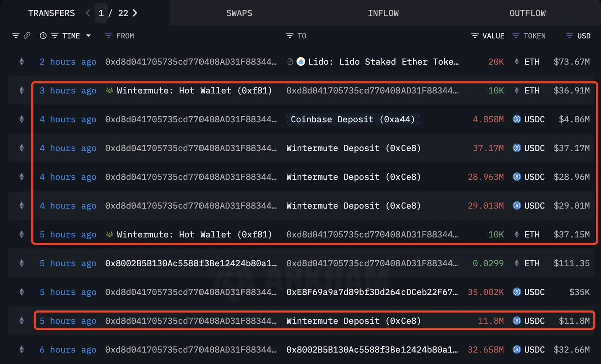Click the $73.67M USD amount
The height and width of the screenshot is (364, 601).
point(572,62)
